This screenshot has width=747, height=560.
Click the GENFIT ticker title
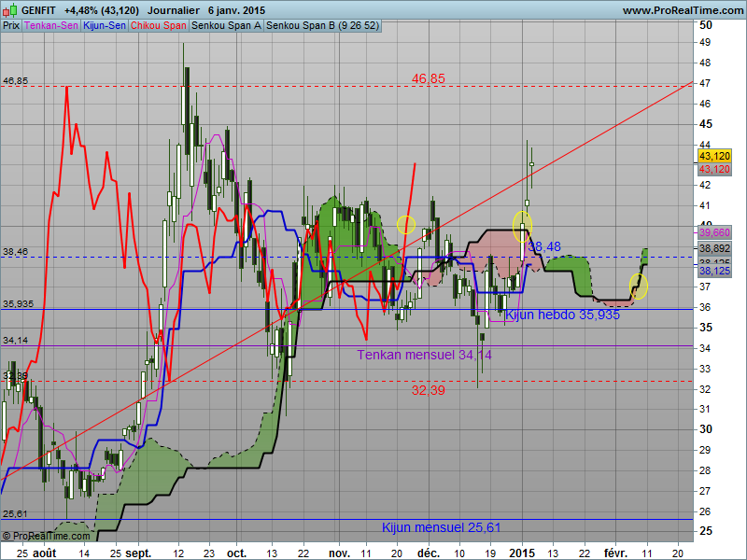click(38, 10)
